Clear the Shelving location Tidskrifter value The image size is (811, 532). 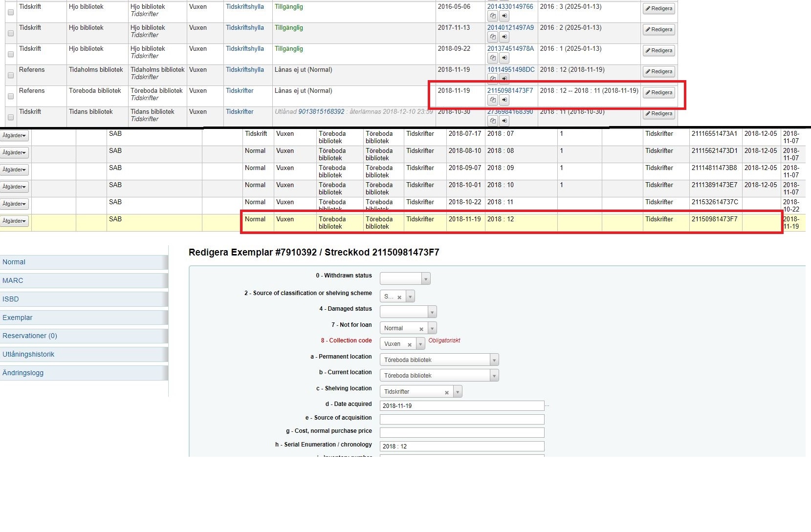pyautogui.click(x=446, y=392)
